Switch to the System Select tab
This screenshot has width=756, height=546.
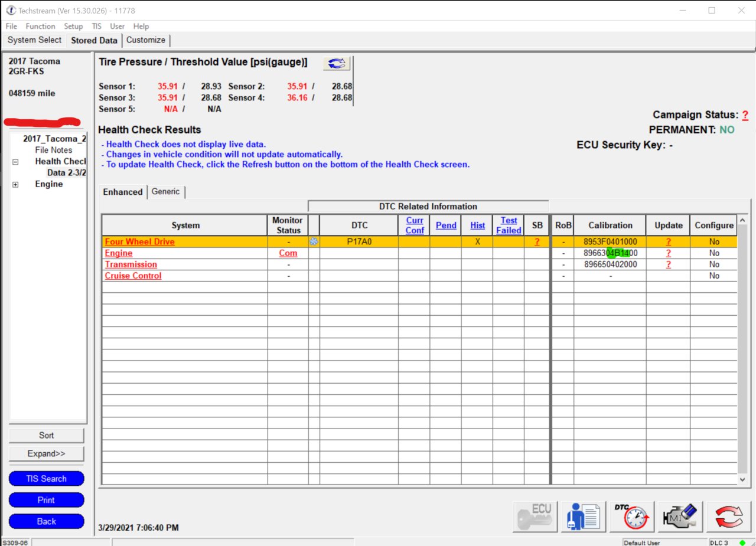34,40
